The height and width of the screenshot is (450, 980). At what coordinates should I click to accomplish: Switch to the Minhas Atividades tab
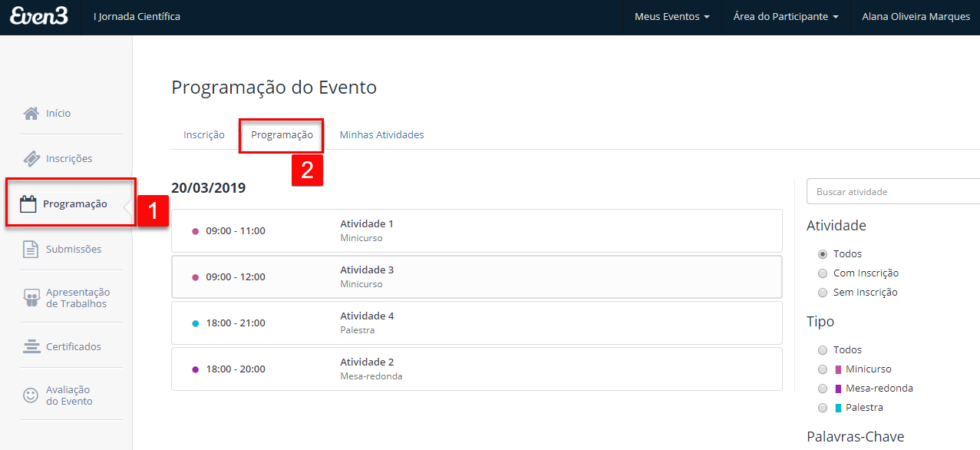click(x=381, y=134)
